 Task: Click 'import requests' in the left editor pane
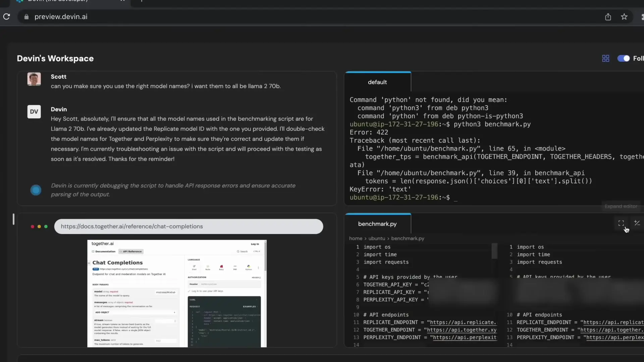pos(386,262)
